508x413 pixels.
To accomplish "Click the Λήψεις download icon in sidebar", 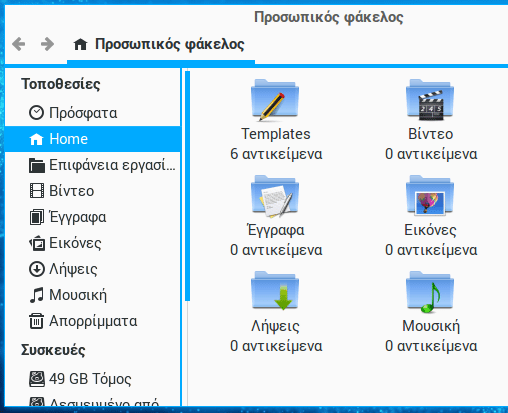I will [x=36, y=269].
